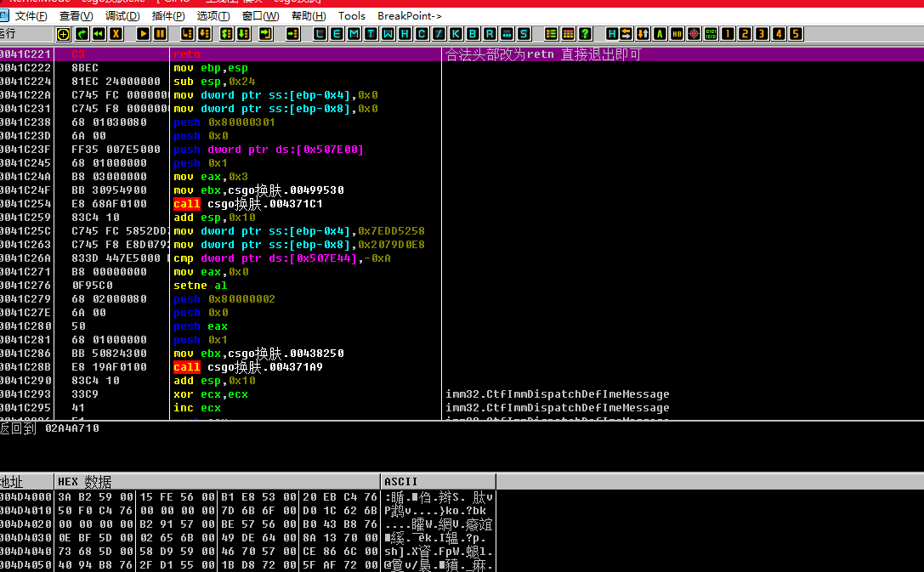This screenshot has width=924, height=572.
Task: Click the Step Over toolbar icon
Action: click(x=205, y=34)
